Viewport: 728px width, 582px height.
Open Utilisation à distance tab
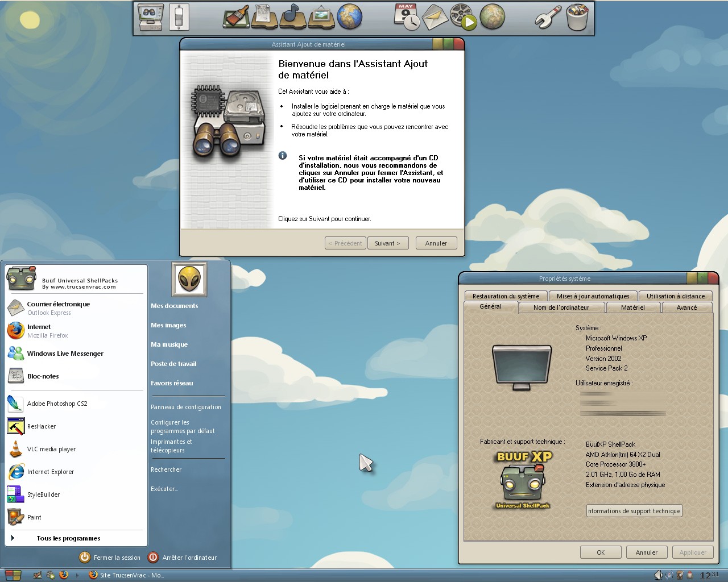pos(676,296)
